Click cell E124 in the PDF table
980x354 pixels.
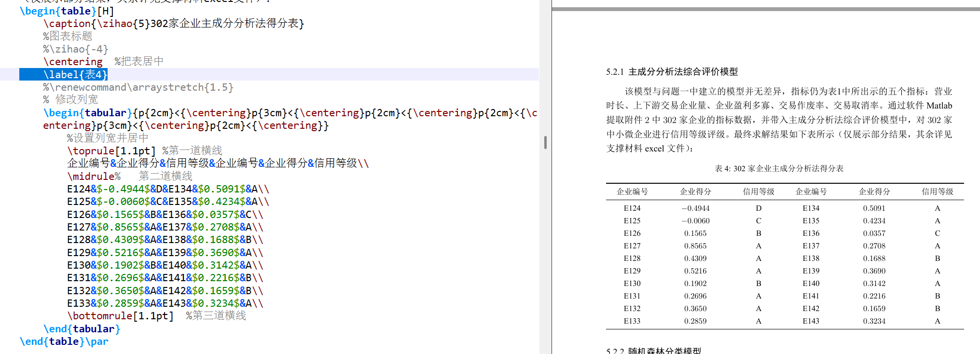[632, 208]
